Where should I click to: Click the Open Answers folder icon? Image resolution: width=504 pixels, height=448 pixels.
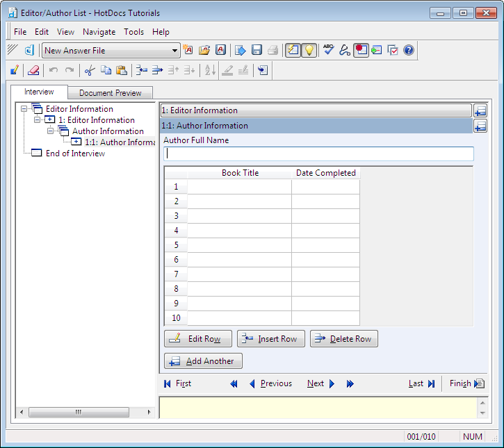tap(204, 50)
